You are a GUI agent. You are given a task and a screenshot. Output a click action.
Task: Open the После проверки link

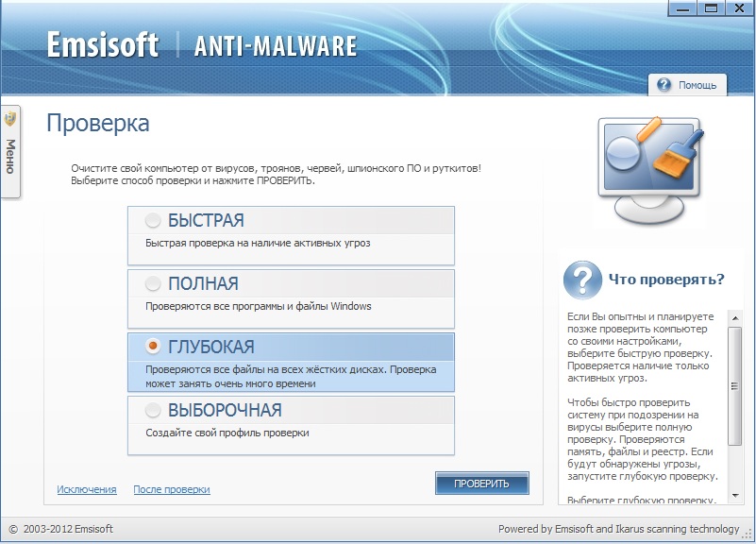pos(172,489)
